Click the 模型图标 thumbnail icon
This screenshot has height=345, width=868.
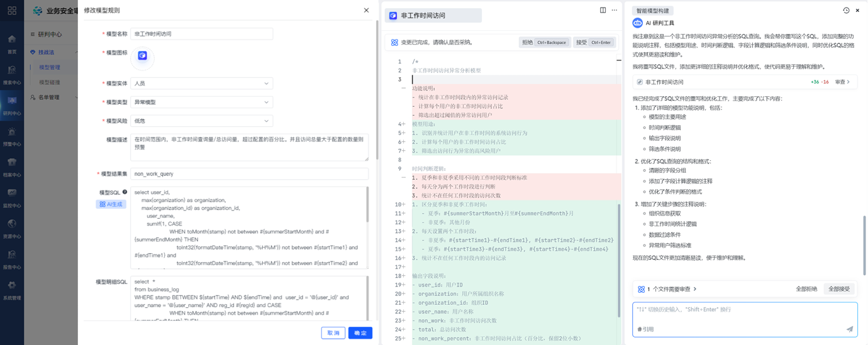point(142,56)
